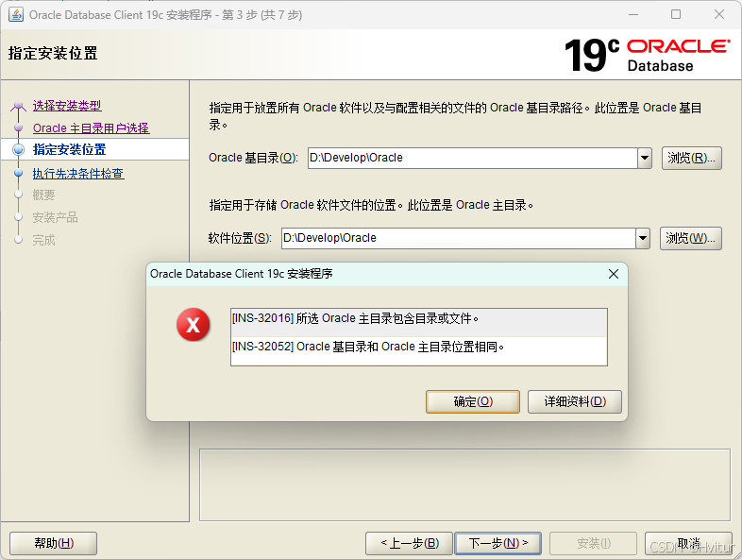Focus the Oracle 基目录 path field
The height and width of the screenshot is (560, 742).
coord(472,158)
